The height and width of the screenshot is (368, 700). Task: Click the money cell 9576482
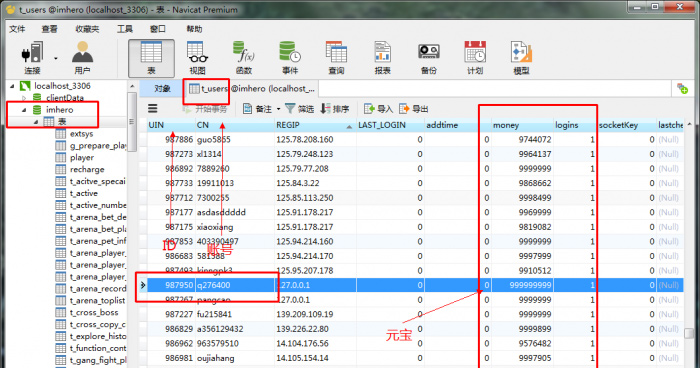pyautogui.click(x=522, y=343)
